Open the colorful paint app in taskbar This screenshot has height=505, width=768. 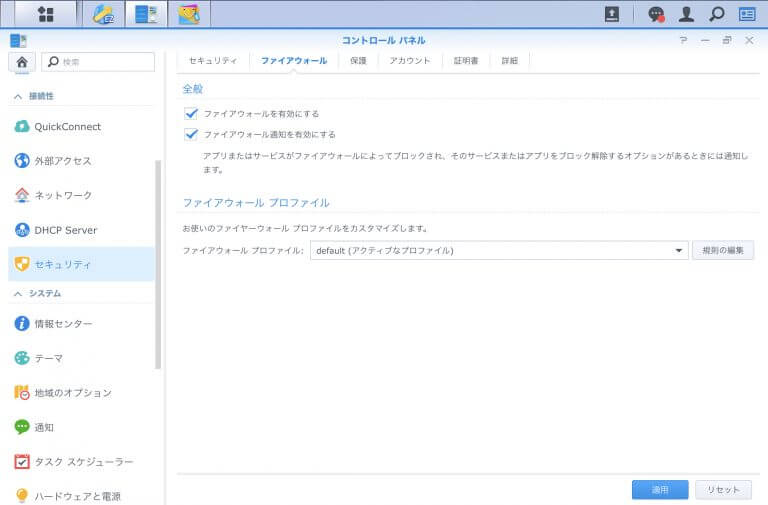[x=189, y=14]
